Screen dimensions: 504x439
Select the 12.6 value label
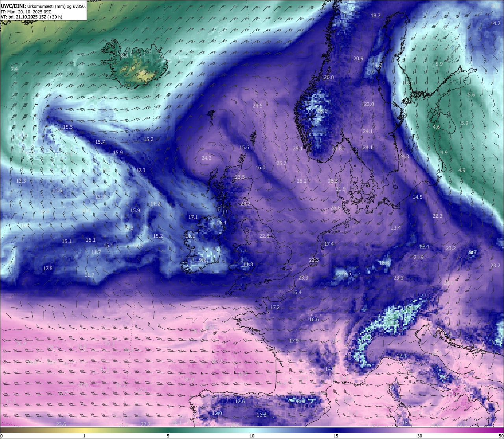tap(240, 402)
